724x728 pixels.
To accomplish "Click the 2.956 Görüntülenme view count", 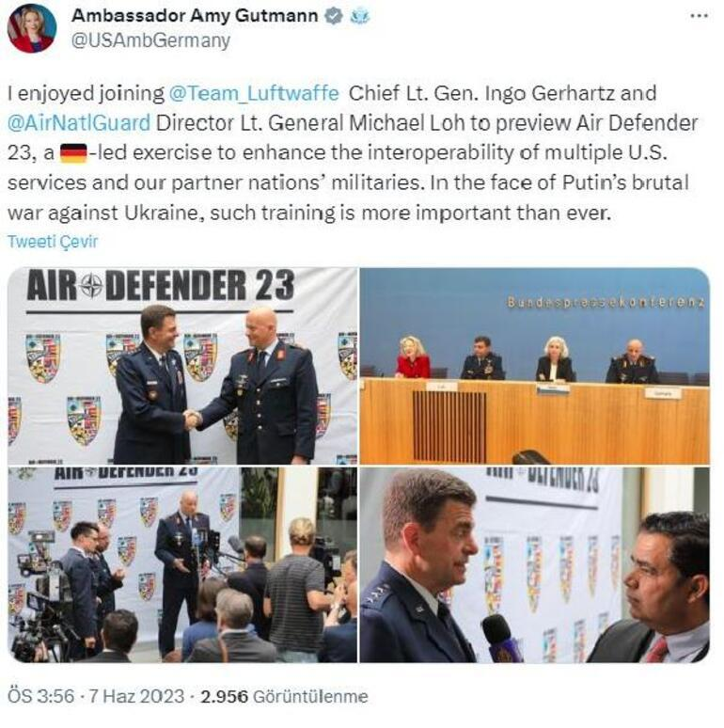I will pyautogui.click(x=284, y=696).
